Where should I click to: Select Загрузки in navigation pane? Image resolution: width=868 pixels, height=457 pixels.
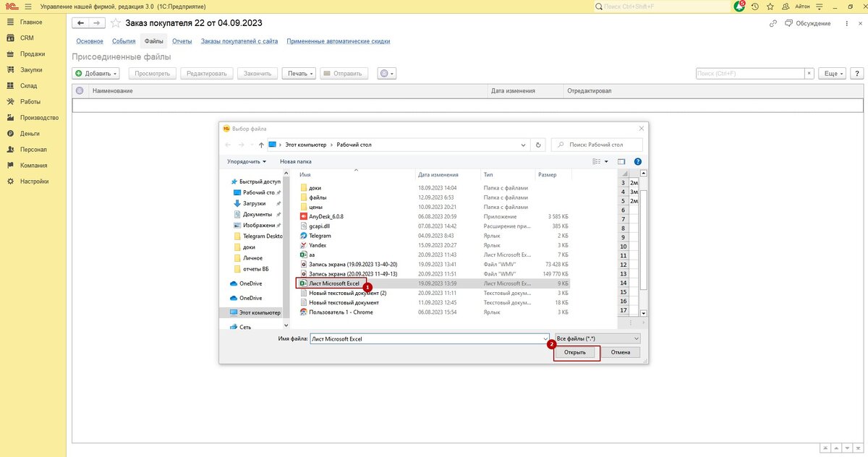pyautogui.click(x=254, y=204)
